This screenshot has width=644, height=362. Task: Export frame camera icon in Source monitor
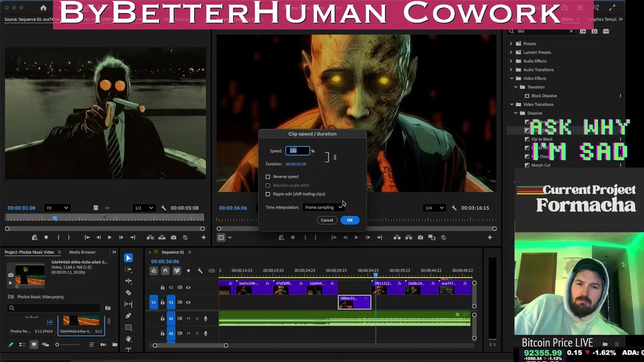pos(174,237)
